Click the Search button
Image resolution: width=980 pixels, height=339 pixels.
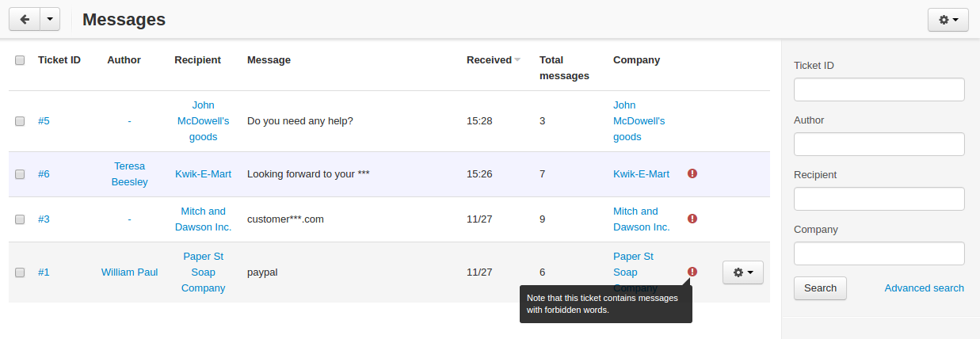click(820, 288)
